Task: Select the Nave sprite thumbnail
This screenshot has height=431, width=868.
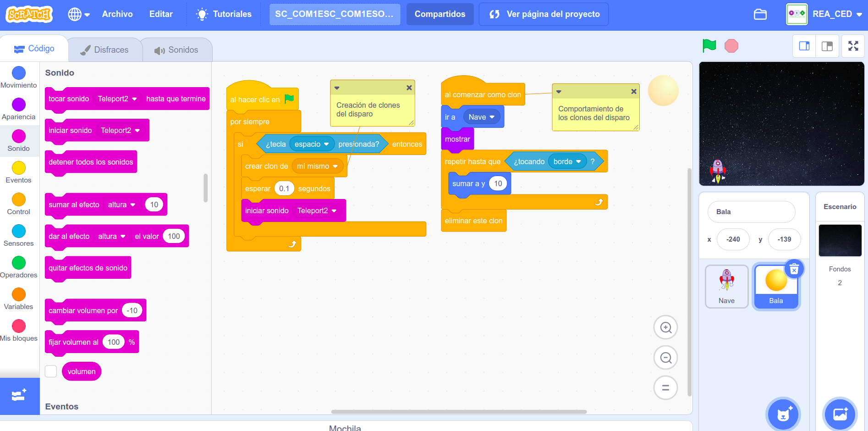Action: pyautogui.click(x=726, y=286)
